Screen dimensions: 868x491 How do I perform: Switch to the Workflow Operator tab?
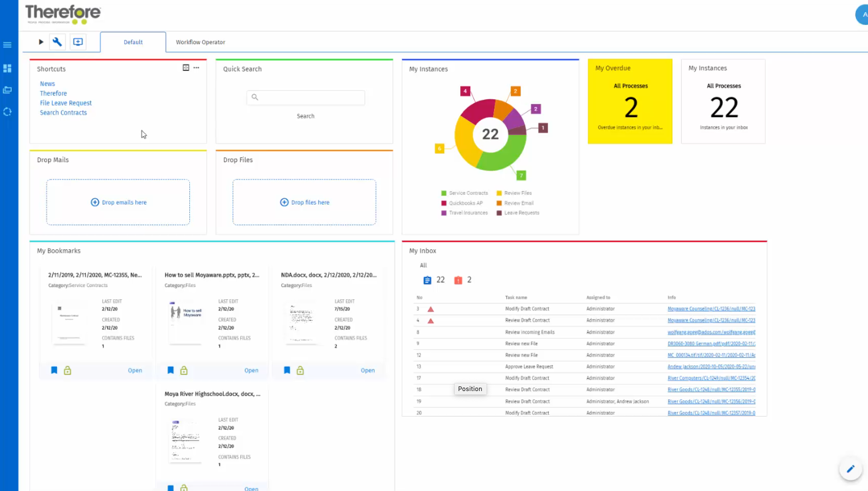[200, 42]
